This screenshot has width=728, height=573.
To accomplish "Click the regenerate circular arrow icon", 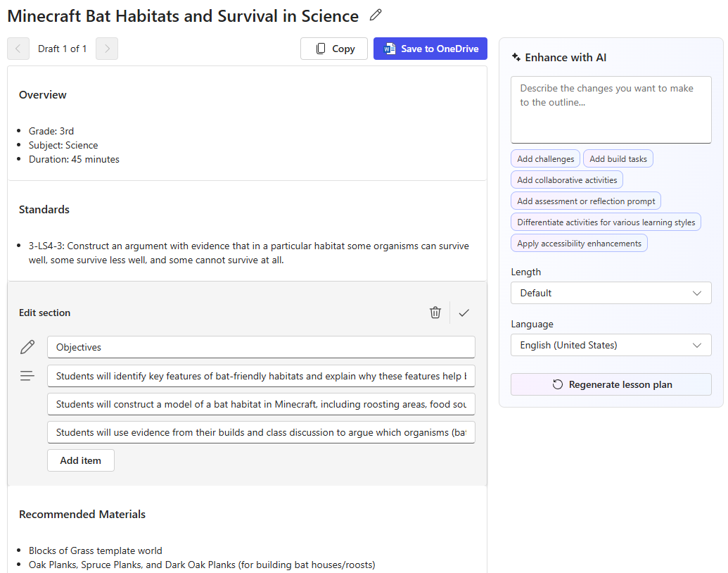I will click(x=558, y=384).
